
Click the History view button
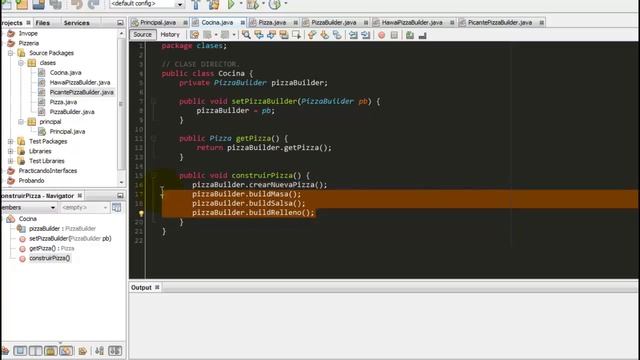170,35
